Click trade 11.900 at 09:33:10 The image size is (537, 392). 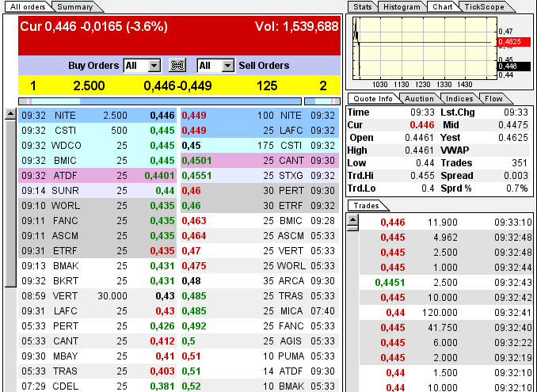tap(446, 223)
